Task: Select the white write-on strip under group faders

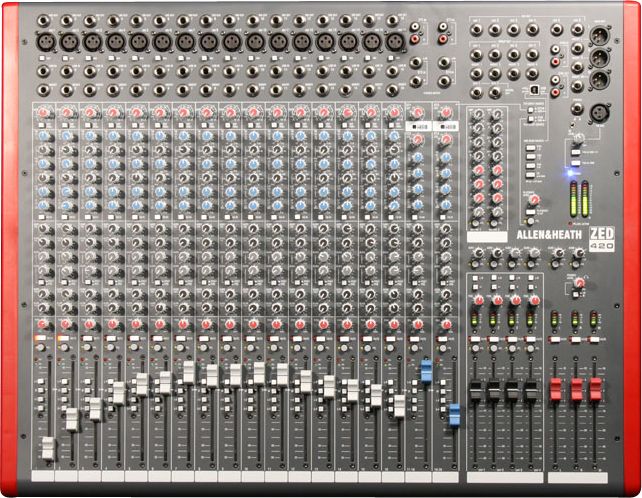Action: pyautogui.click(x=505, y=478)
